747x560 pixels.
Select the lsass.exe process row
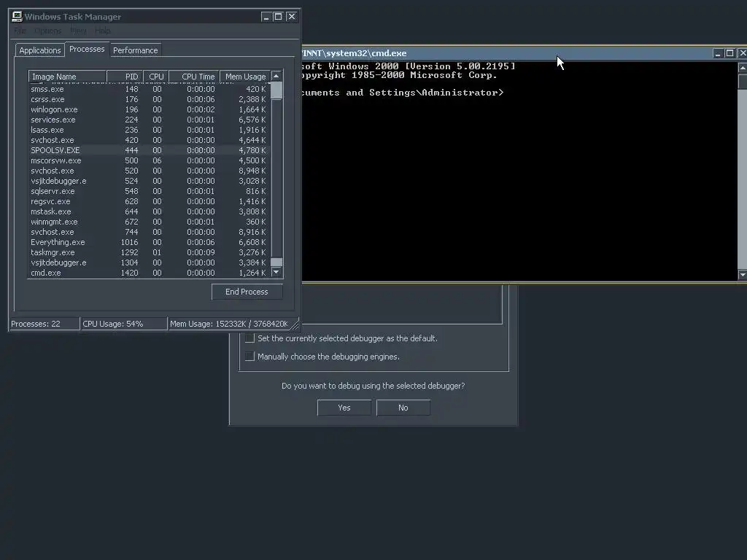(x=149, y=130)
